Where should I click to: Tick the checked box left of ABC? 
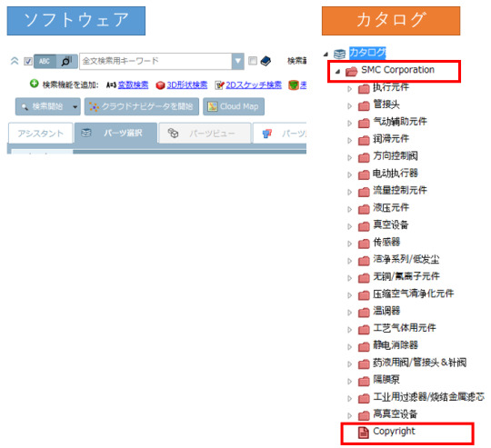28,61
